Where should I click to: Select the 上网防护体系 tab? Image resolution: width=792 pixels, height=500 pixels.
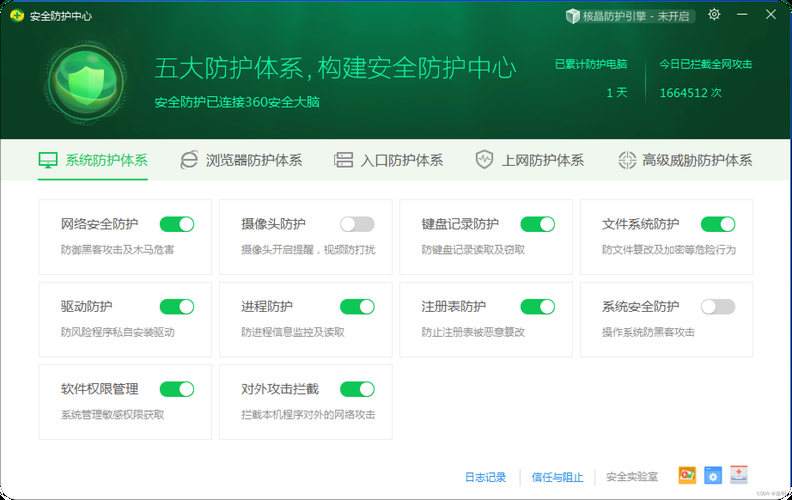click(529, 160)
